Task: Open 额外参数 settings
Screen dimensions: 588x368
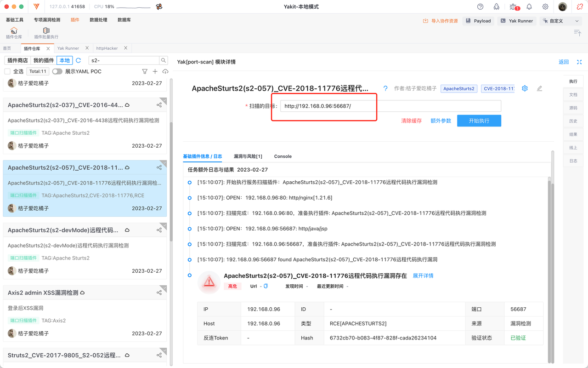Action: pyautogui.click(x=441, y=121)
